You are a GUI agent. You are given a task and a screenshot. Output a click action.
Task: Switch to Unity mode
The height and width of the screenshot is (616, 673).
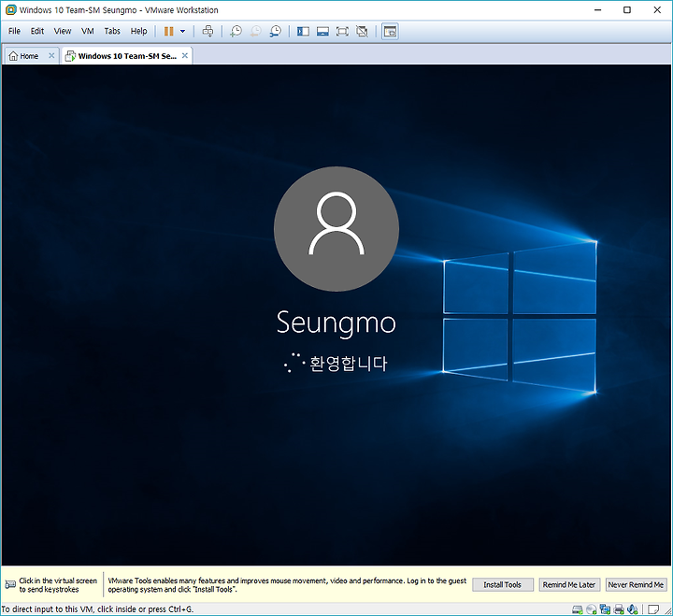click(363, 32)
